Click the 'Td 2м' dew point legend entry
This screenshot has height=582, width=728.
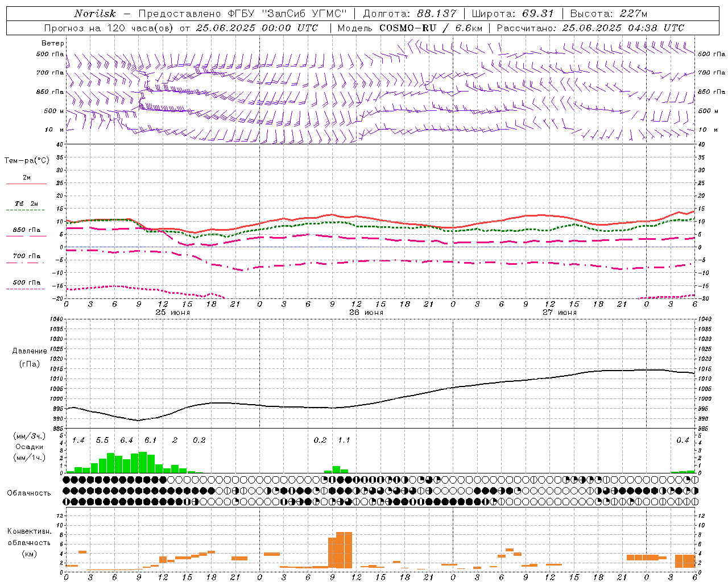click(x=26, y=203)
